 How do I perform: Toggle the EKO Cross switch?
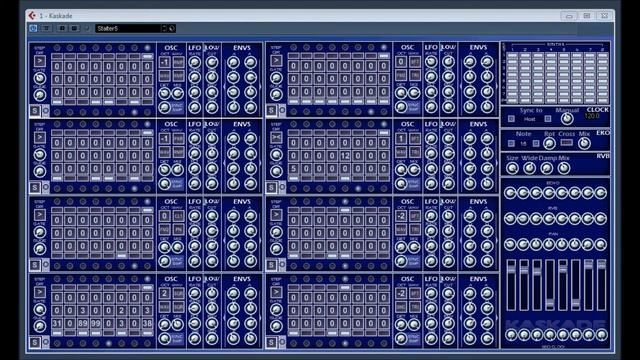click(x=567, y=143)
